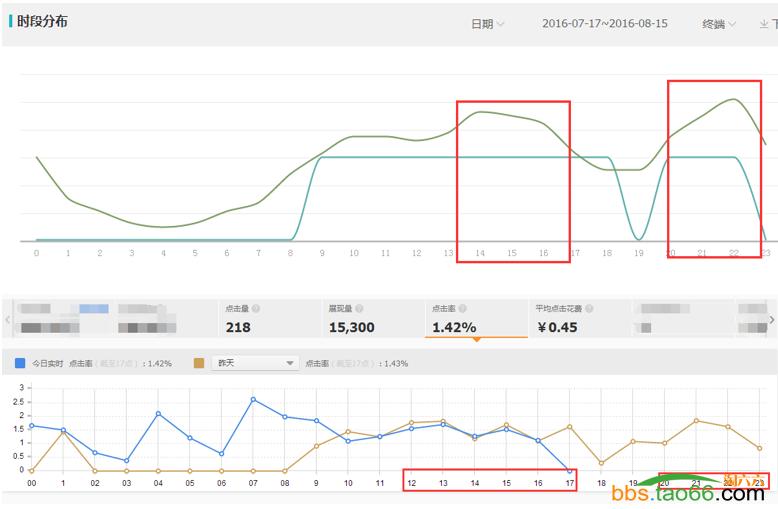Open the help icon beside 平均点击花费
This screenshot has height=509, width=778.
589,309
